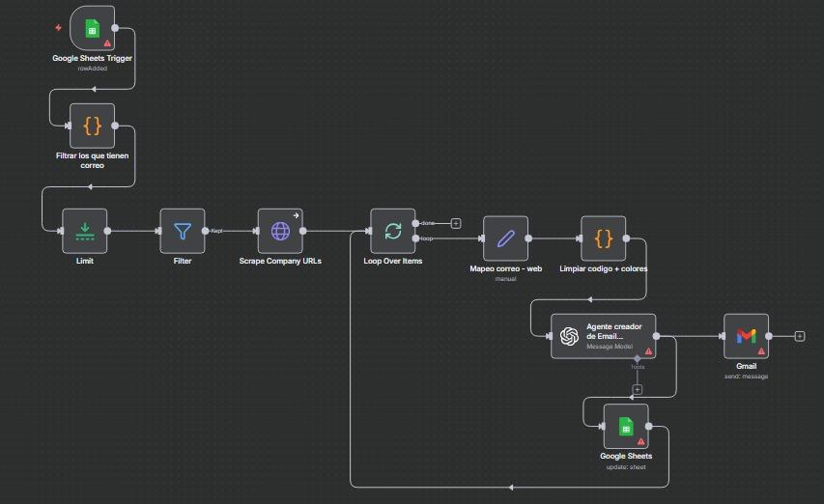The width and height of the screenshot is (824, 504).
Task: Select the Loop Over Items node
Action: [392, 231]
